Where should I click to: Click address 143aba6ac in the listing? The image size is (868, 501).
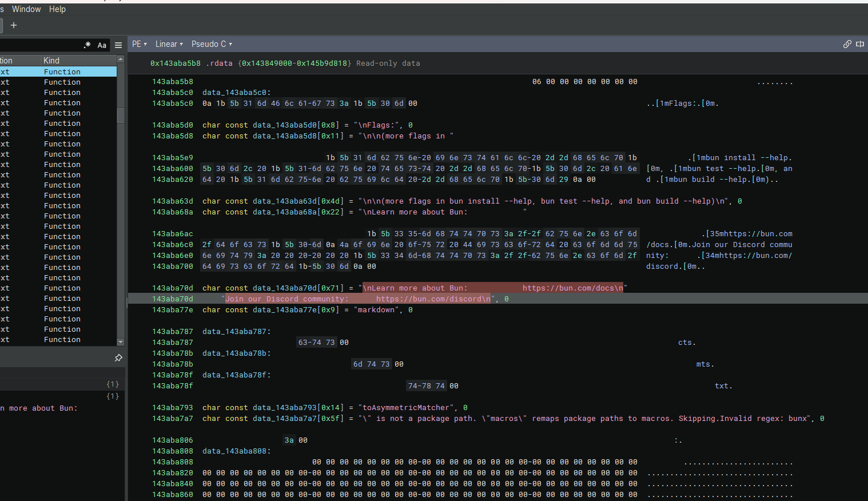173,234
